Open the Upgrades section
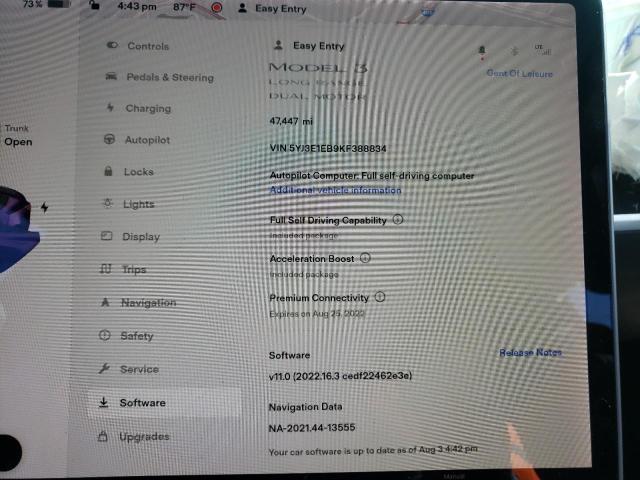The height and width of the screenshot is (480, 640). 133,436
